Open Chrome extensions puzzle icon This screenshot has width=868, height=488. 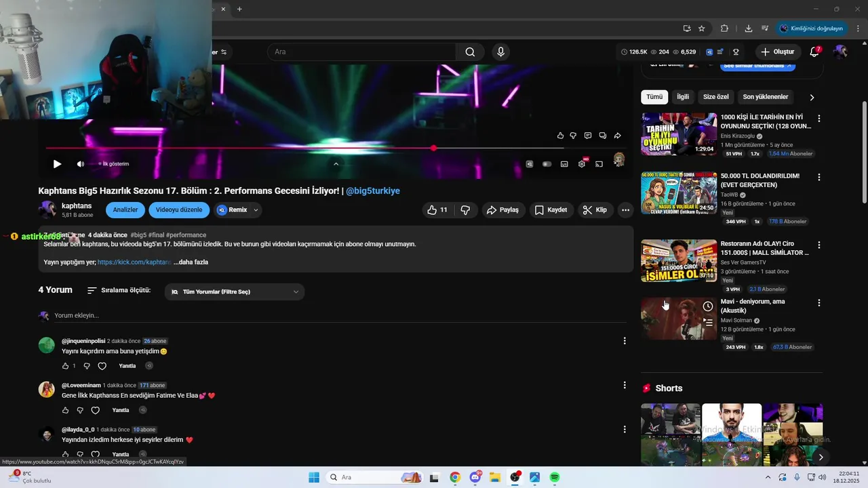(724, 28)
